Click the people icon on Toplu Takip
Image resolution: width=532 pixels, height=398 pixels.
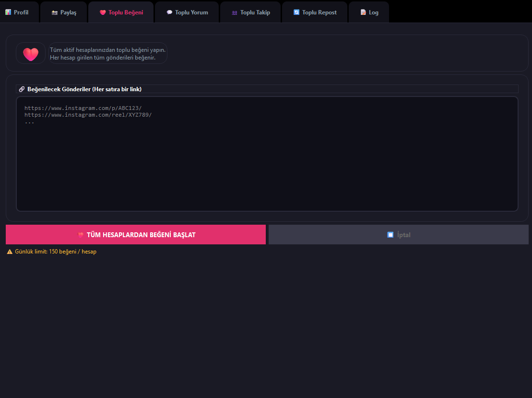tap(235, 12)
